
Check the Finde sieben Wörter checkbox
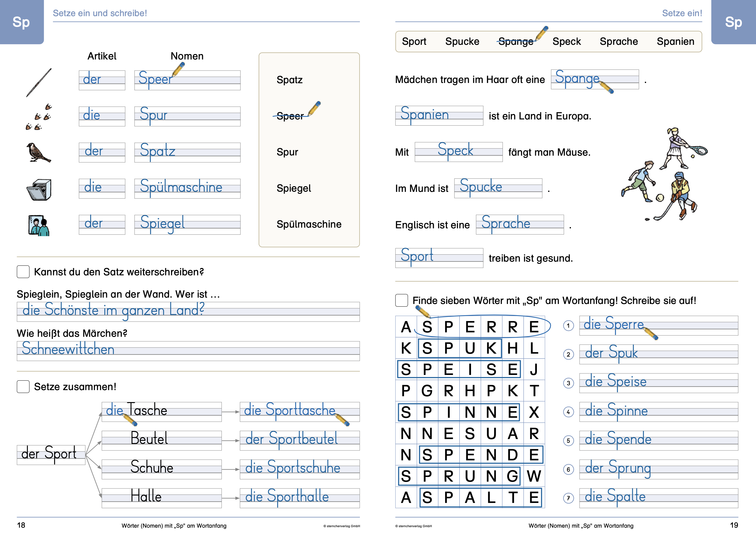pos(402,300)
